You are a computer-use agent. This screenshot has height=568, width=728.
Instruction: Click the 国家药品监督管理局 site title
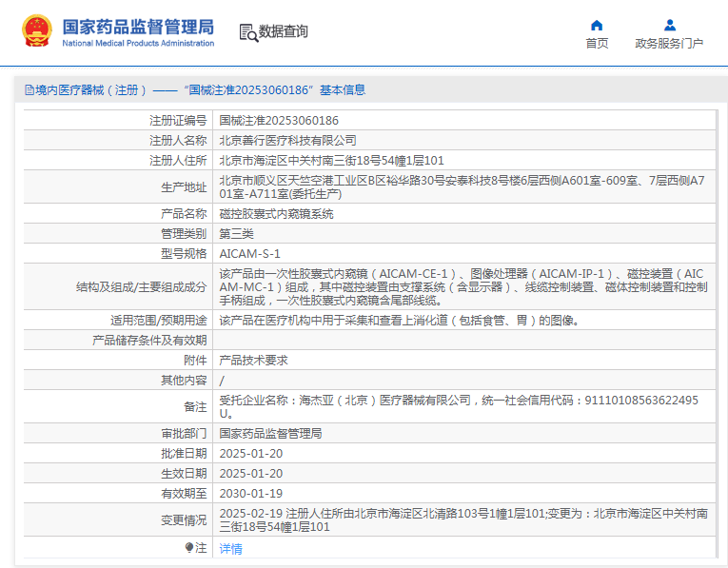coord(138,27)
